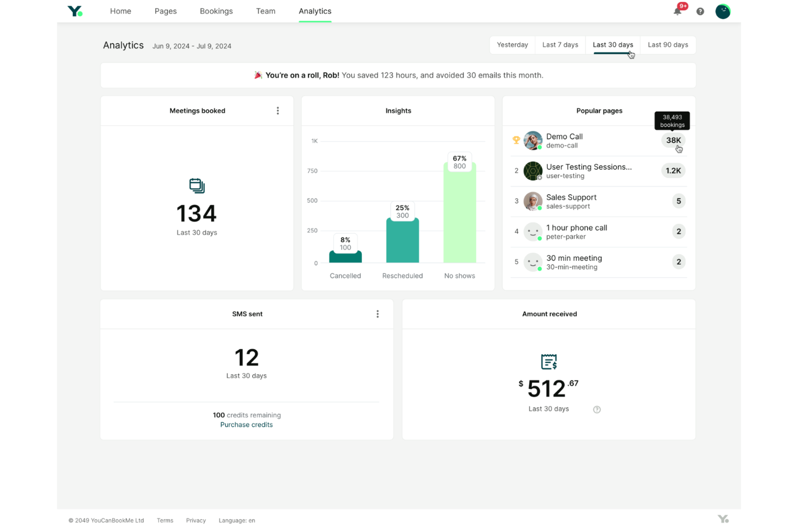This screenshot has width=798, height=532.
Task: Click the Purchase credits link
Action: coord(246,424)
